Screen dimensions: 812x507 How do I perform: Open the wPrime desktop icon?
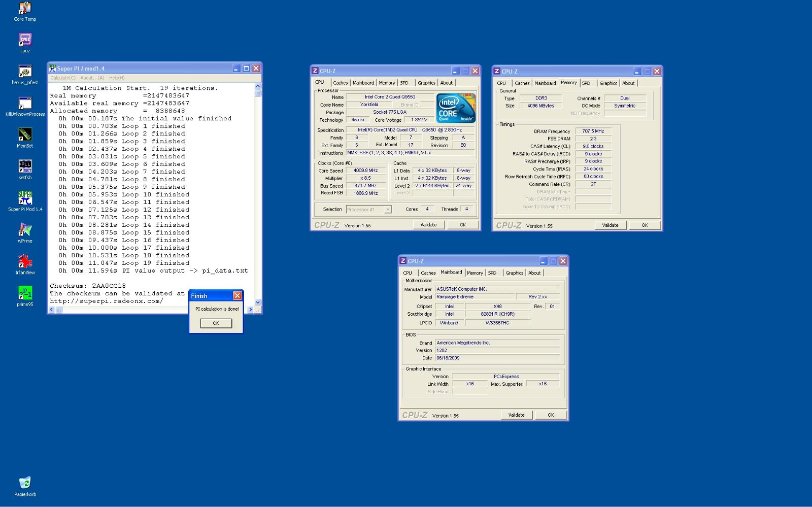coord(25,233)
